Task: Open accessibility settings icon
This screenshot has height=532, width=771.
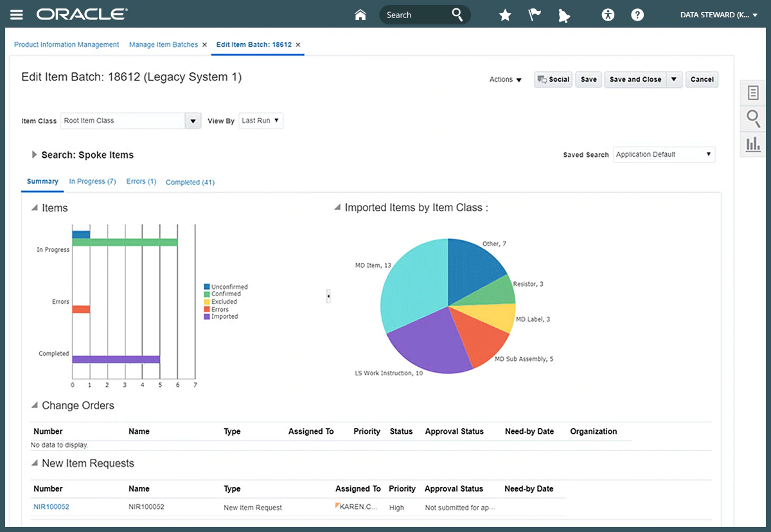Action: [x=608, y=15]
